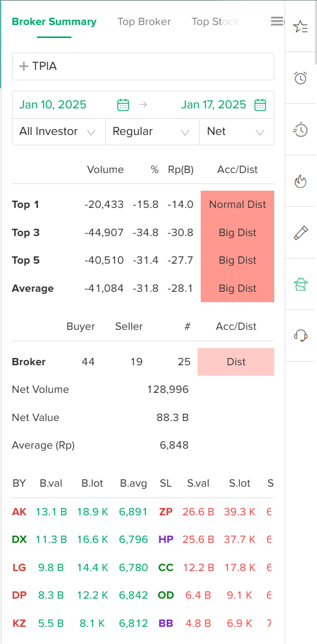Click the TPIA stock input field
This screenshot has width=317, height=644.
143,66
